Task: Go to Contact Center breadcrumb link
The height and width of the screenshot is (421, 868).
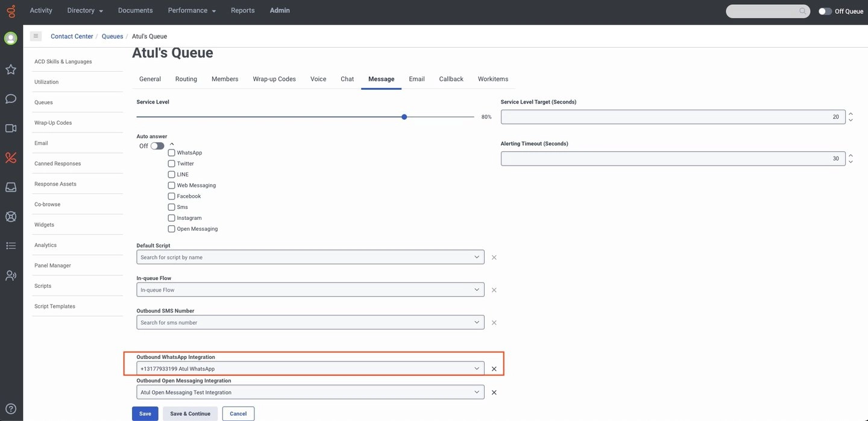Action: (x=72, y=36)
